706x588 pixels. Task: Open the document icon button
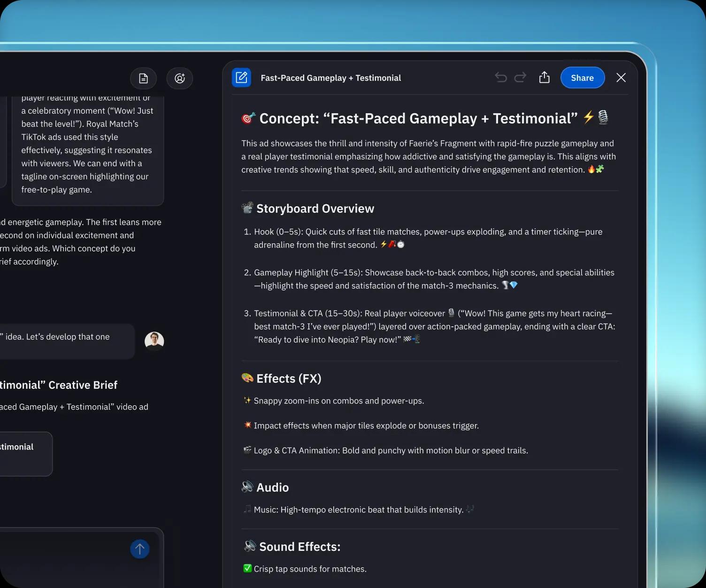[143, 78]
